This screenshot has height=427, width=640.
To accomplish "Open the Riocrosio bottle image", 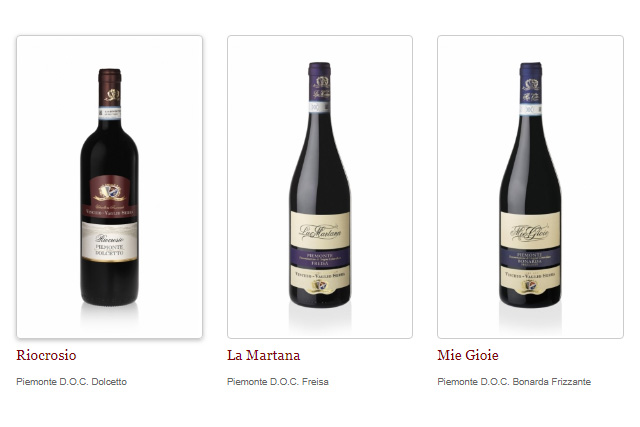I will pos(109,187).
